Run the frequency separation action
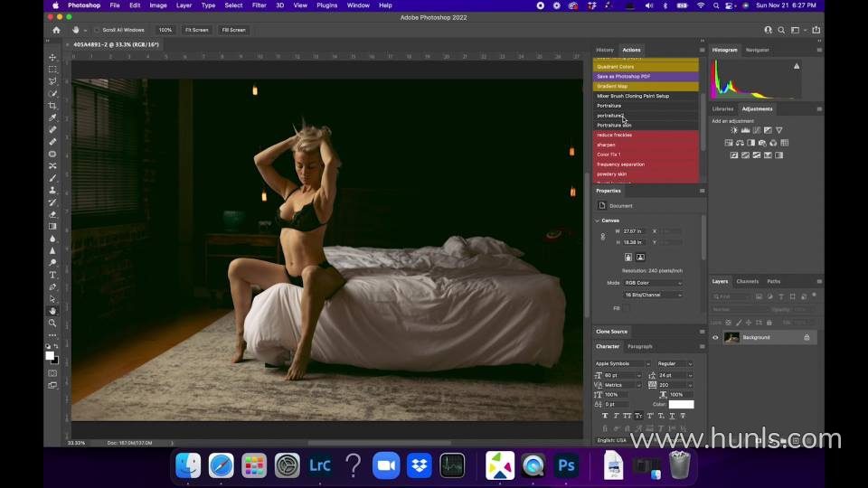 pos(621,164)
